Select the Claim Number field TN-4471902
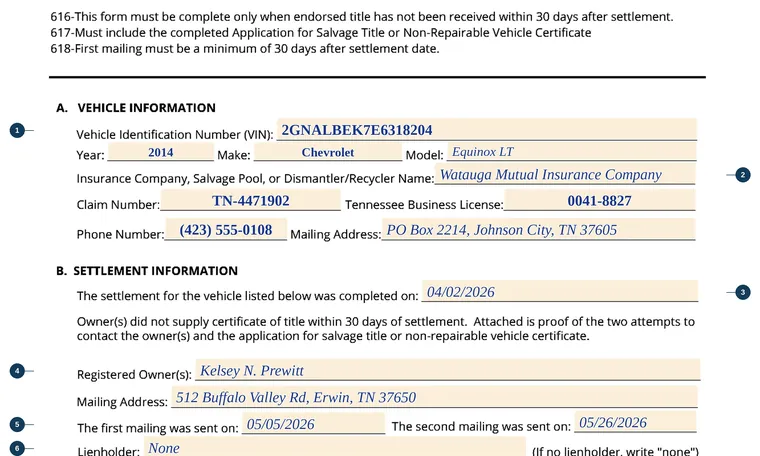Screen dimensions: 760x456 tap(251, 200)
